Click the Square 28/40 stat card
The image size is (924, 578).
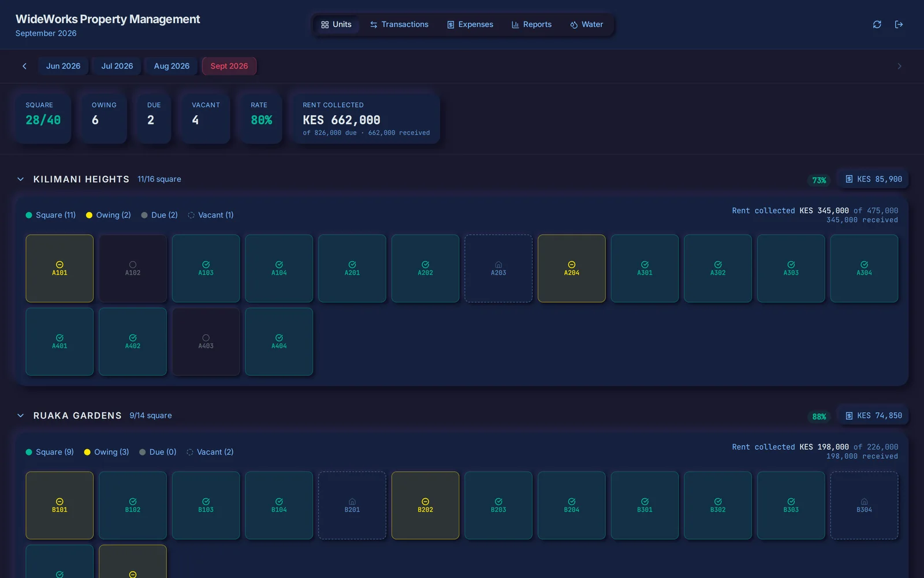point(43,118)
